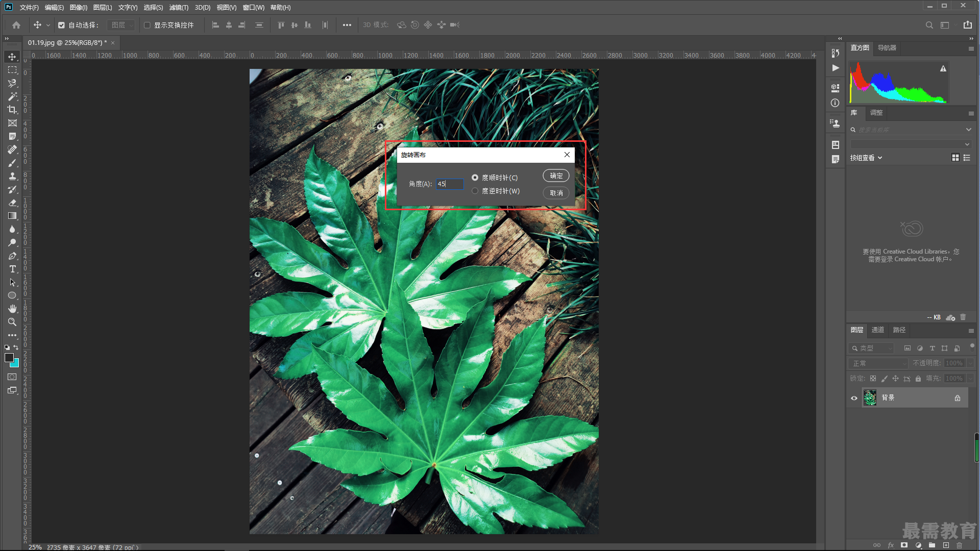Open the Auto-Select 图层 dropdown
This screenshot has height=551, width=980.
click(121, 25)
